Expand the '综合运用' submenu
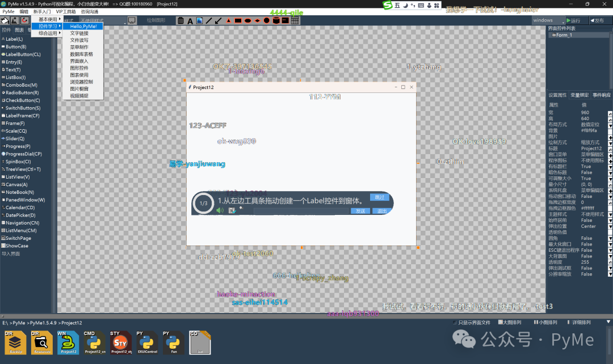The height and width of the screenshot is (364, 613). (49, 33)
